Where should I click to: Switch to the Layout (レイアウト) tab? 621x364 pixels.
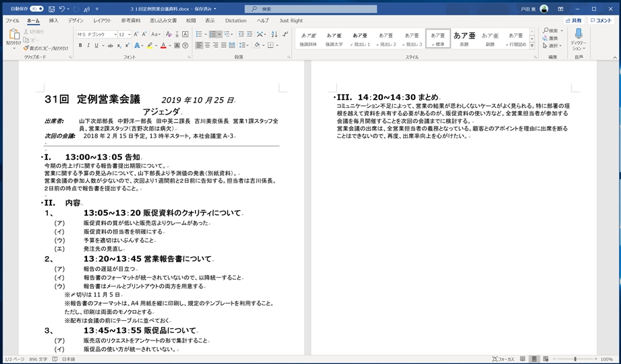tap(102, 21)
